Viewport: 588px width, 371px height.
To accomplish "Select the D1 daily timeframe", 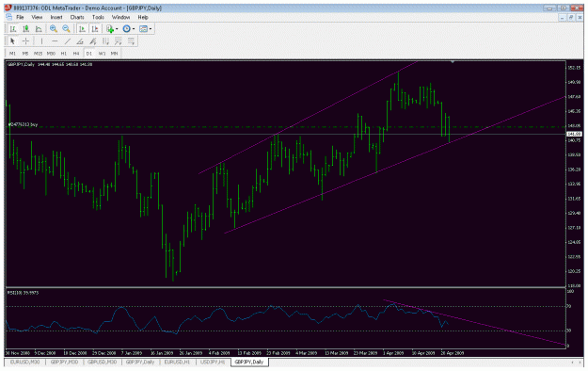I will coord(89,54).
